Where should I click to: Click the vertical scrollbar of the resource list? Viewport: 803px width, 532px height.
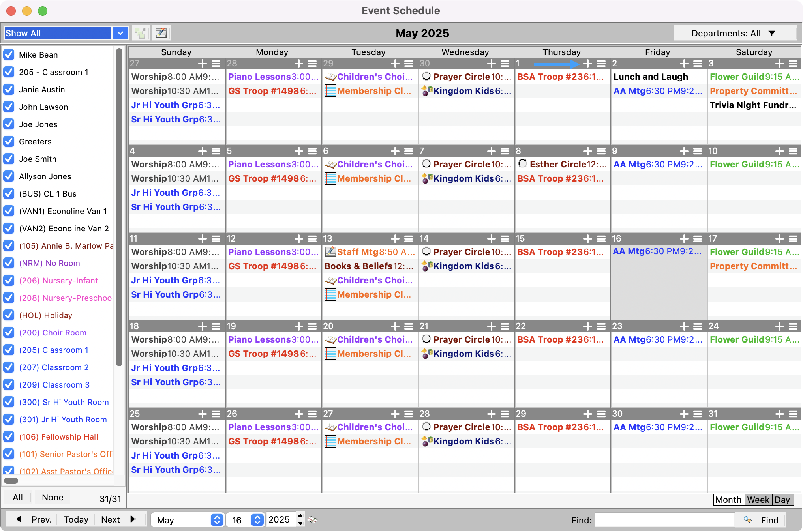pyautogui.click(x=119, y=205)
